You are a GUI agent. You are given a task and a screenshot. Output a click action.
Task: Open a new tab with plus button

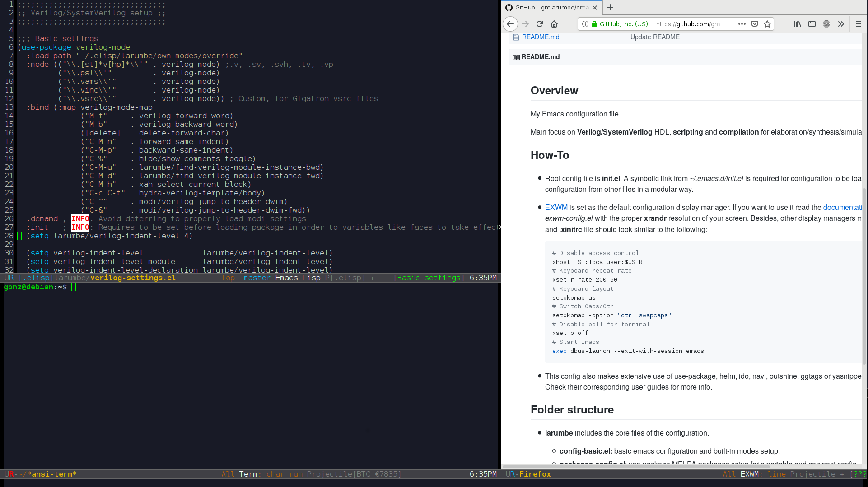point(610,7)
